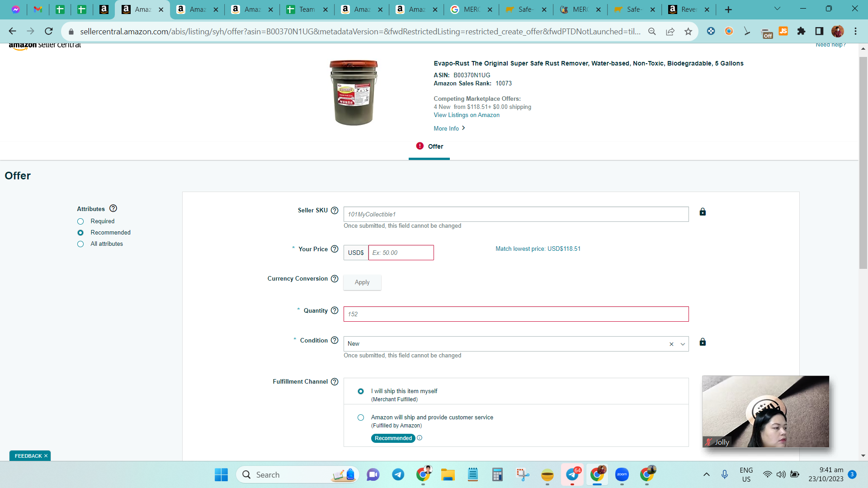Select the Required attributes radio button
The width and height of the screenshot is (868, 488).
[80, 221]
